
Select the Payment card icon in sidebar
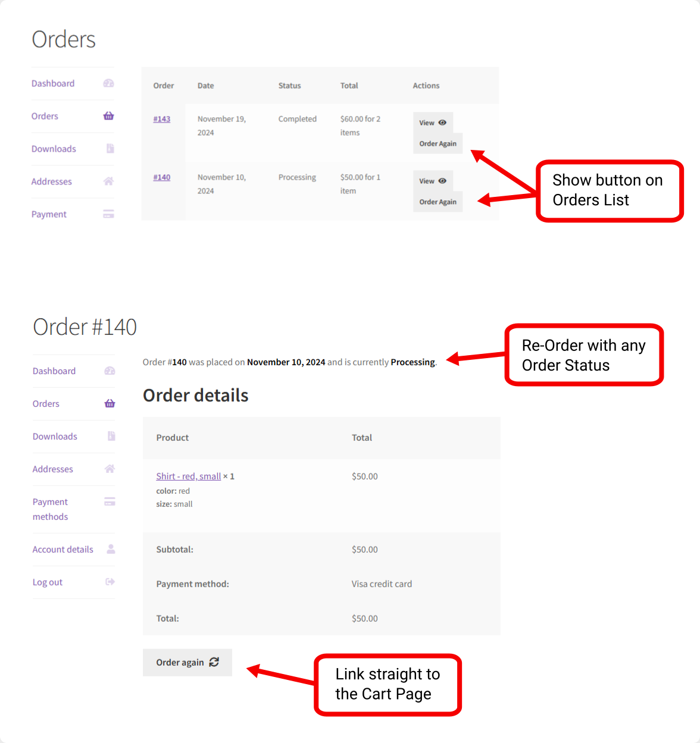(x=108, y=214)
